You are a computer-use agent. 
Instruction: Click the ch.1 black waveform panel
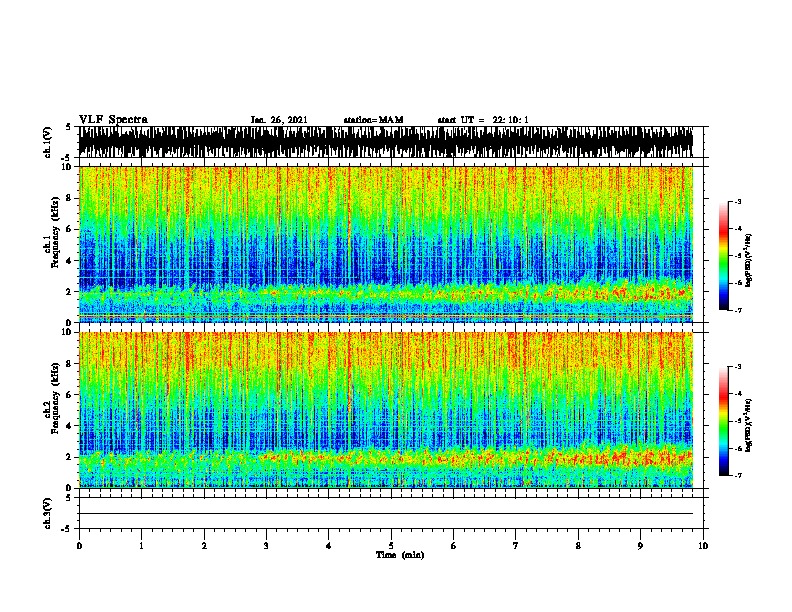386,142
